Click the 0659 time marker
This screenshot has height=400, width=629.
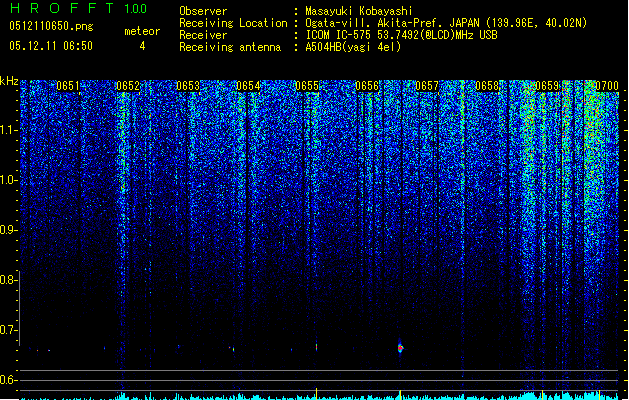[x=547, y=86]
